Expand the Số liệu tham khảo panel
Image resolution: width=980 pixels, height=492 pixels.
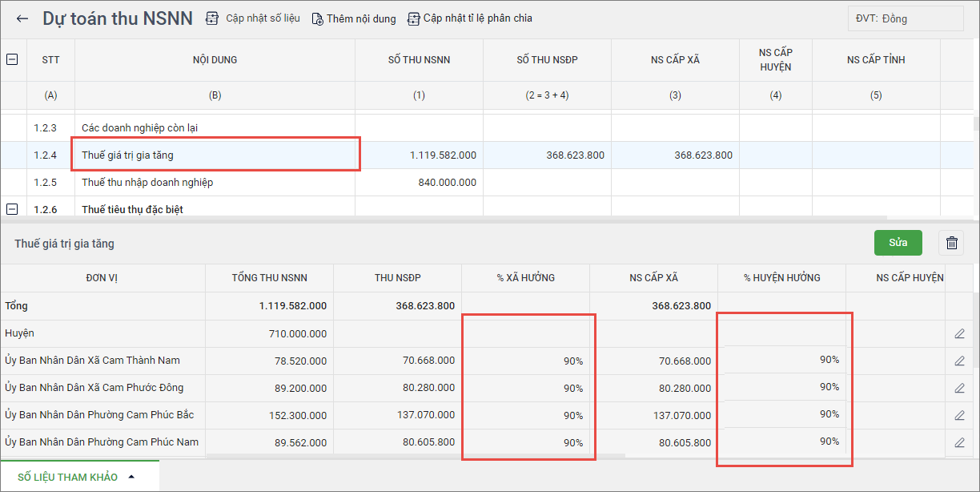(77, 477)
